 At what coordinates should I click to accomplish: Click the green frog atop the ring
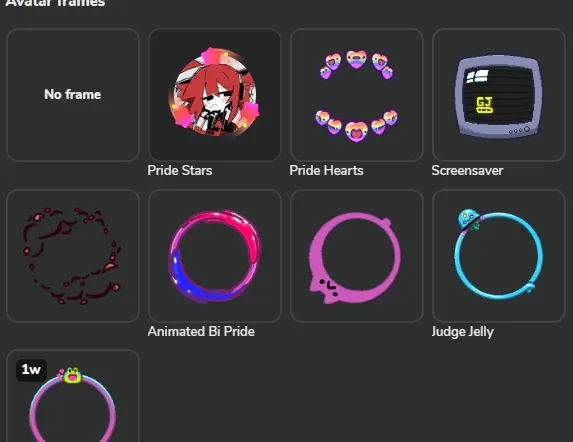click(x=73, y=376)
